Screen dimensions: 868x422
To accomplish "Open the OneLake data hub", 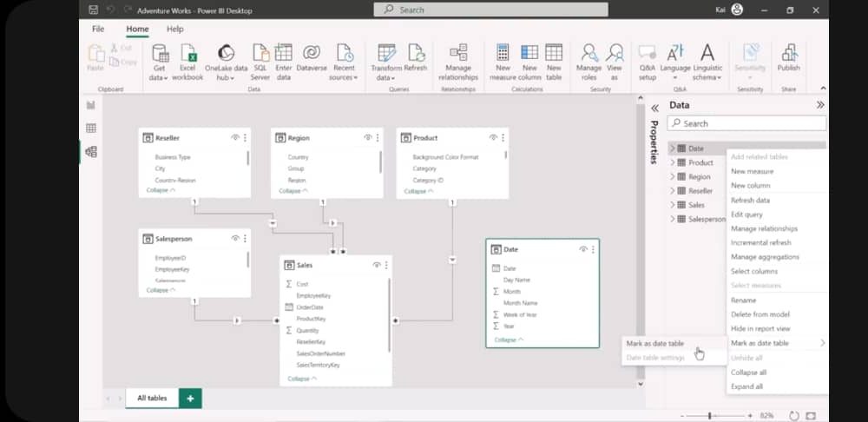I will pos(226,63).
